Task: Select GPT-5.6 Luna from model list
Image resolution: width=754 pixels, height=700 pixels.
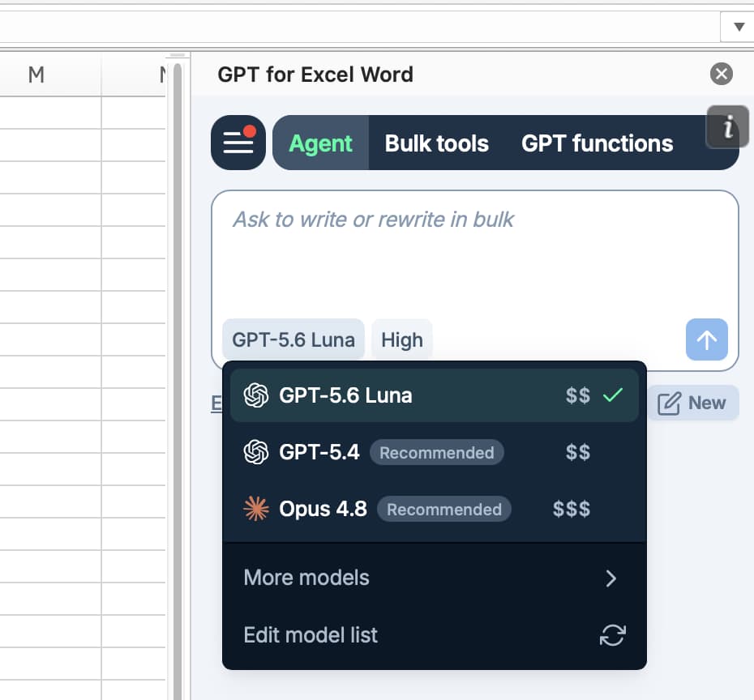Action: click(x=435, y=395)
